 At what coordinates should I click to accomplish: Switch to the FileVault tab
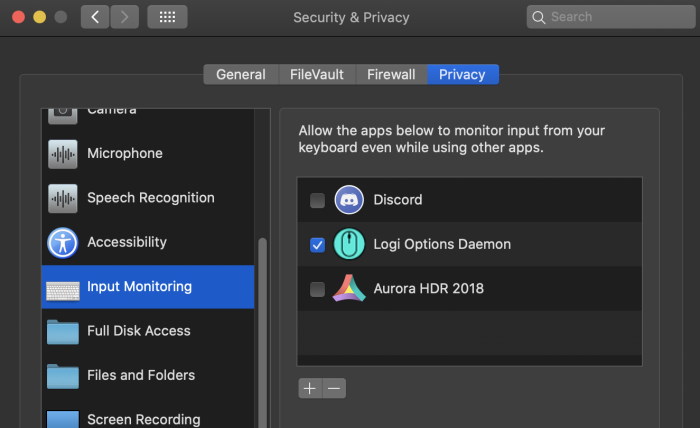coord(317,74)
